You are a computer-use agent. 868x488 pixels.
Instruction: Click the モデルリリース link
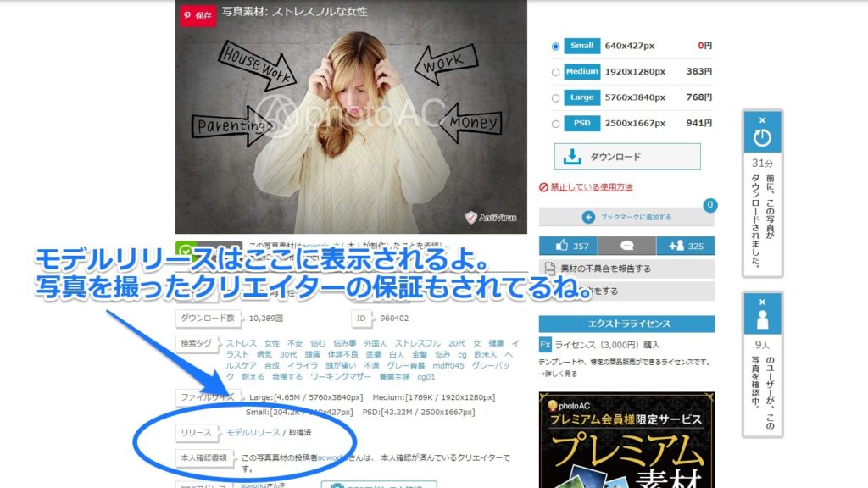(x=253, y=432)
